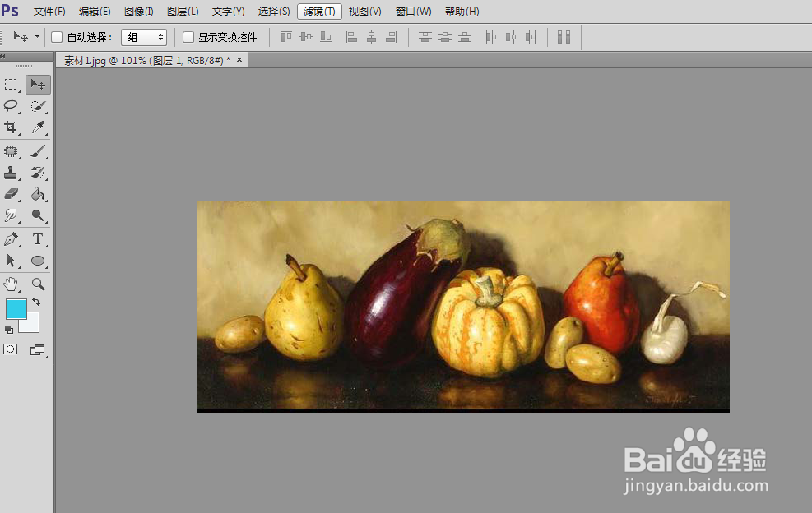The height and width of the screenshot is (513, 812).
Task: Collapse the toolbox with double-arrow
Action: 3,56
